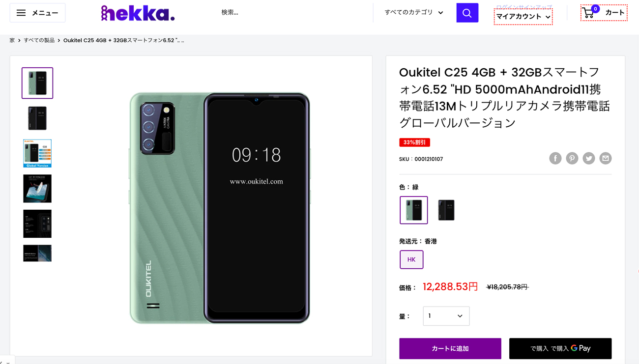Select the green phone color option
This screenshot has height=364, width=639.
(414, 210)
